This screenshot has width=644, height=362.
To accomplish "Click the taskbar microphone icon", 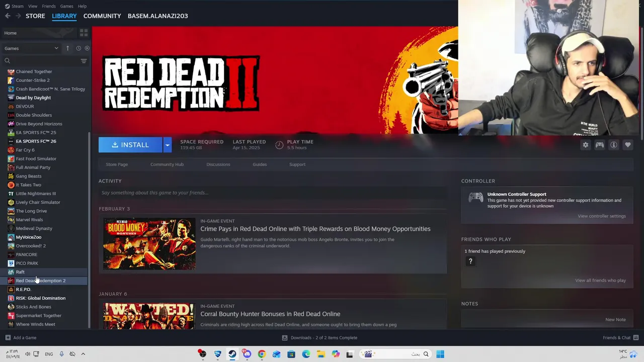I will point(61,354).
